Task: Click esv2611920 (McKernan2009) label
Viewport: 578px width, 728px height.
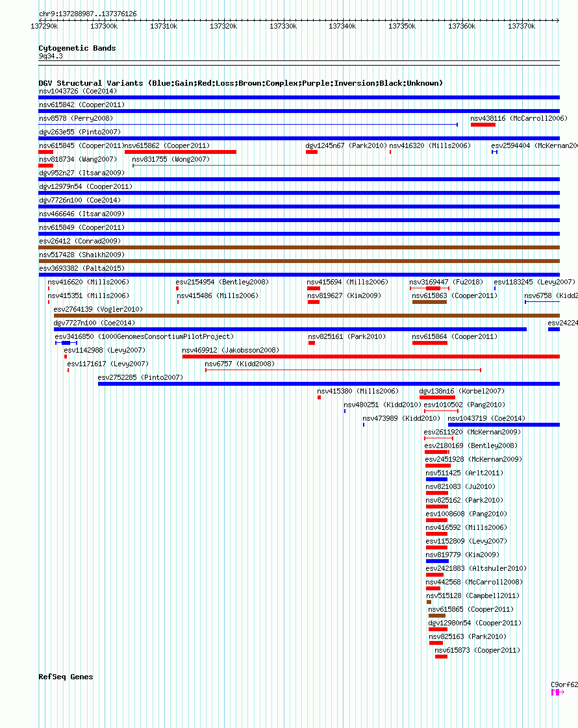Action: click(x=472, y=433)
